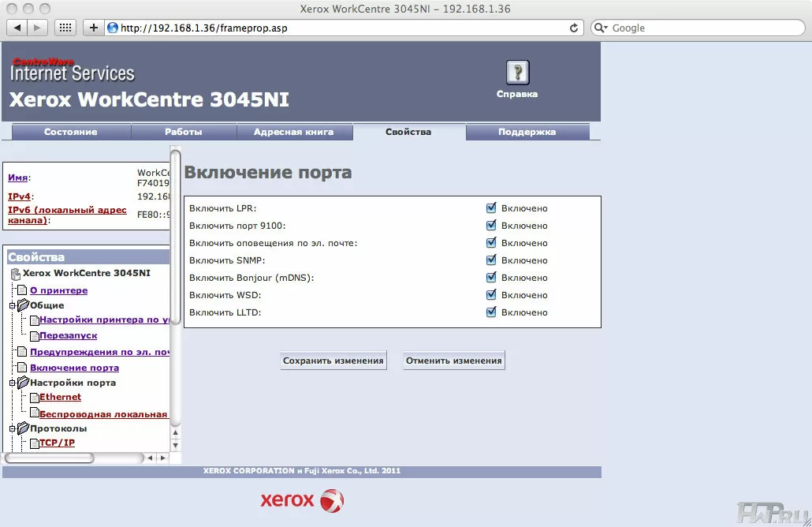812x527 pixels.
Task: Click the Xerox logo in footer
Action: pos(302,500)
